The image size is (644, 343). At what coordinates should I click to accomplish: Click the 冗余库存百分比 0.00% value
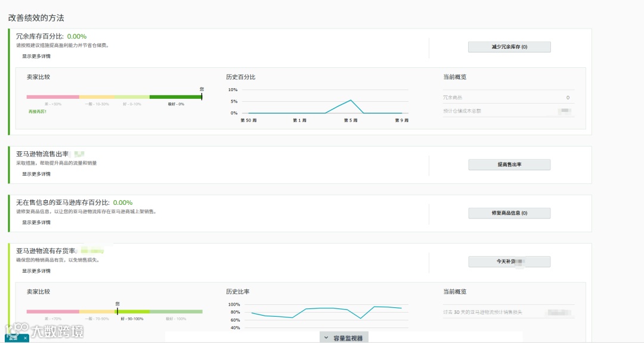click(77, 36)
